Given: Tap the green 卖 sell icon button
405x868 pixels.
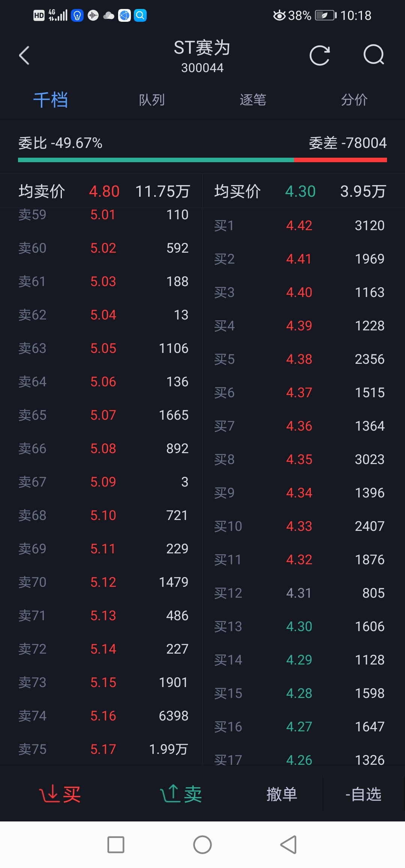Looking at the screenshot, I should tap(181, 794).
